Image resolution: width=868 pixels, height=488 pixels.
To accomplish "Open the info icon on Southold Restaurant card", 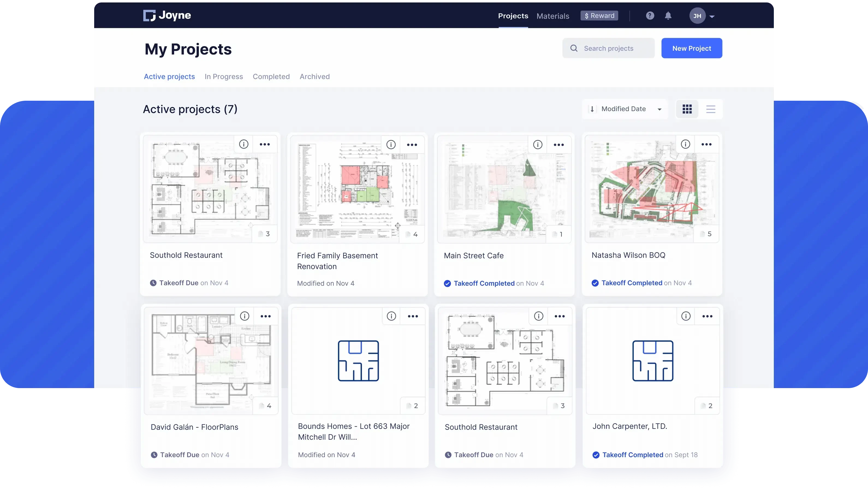I will 244,144.
